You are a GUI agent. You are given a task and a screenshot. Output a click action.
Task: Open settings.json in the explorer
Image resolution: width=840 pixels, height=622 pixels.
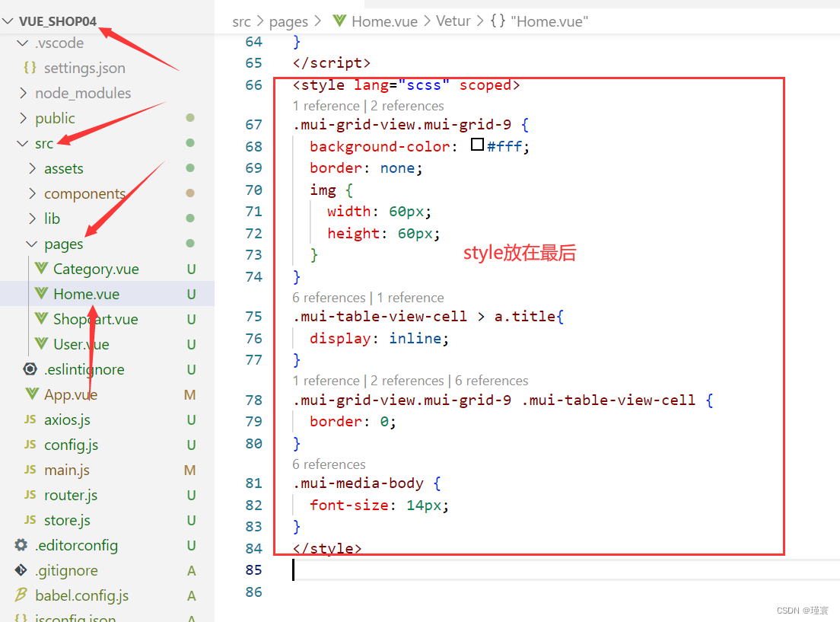pos(84,68)
